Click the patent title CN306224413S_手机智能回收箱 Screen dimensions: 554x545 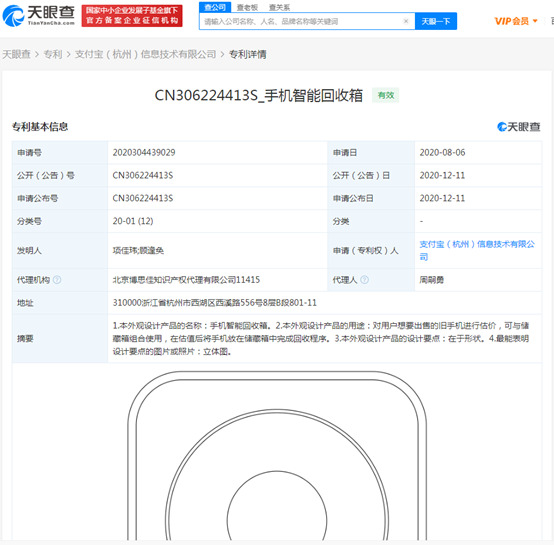[x=259, y=95]
